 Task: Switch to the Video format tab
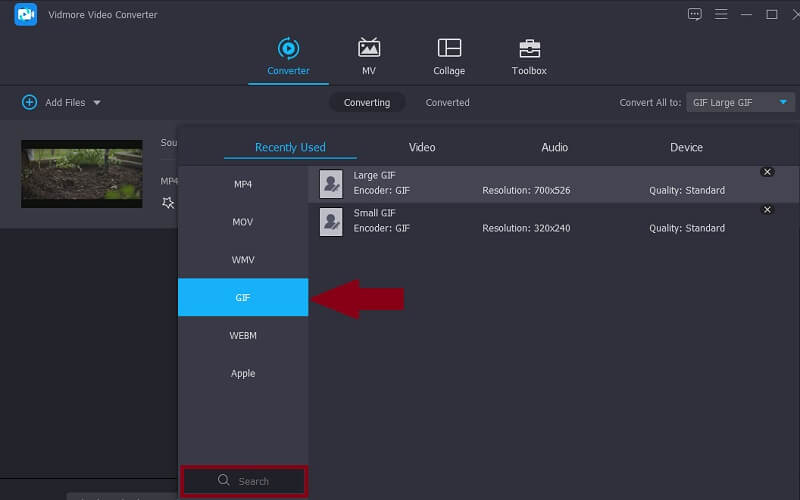(x=422, y=147)
